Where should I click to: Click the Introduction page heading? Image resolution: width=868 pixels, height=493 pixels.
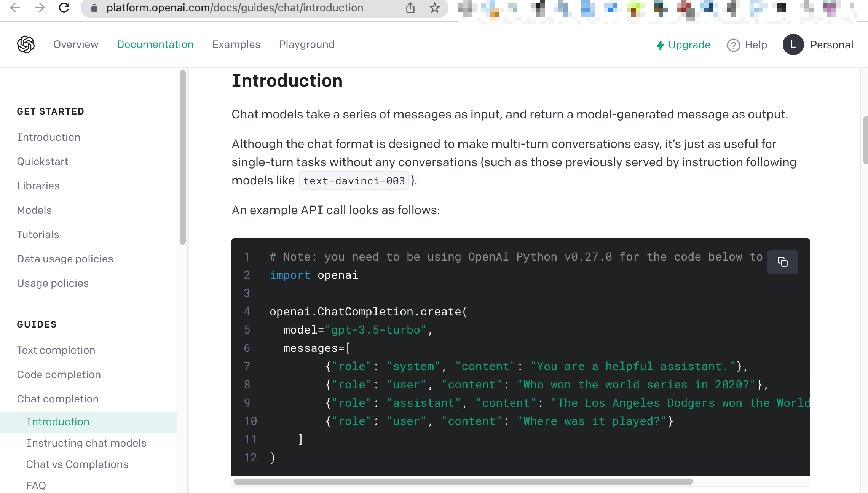287,81
